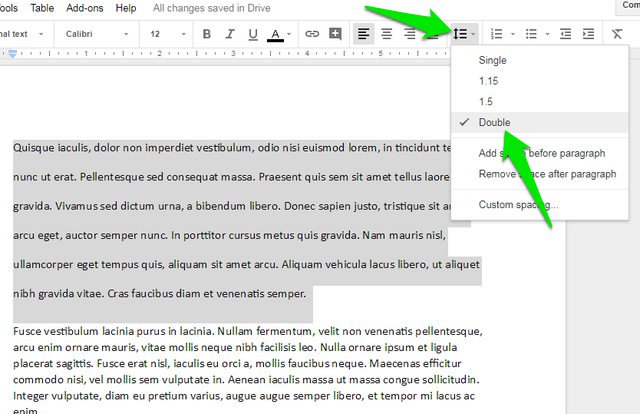Click the line beginning 'Integer vulputate'

coord(244,396)
